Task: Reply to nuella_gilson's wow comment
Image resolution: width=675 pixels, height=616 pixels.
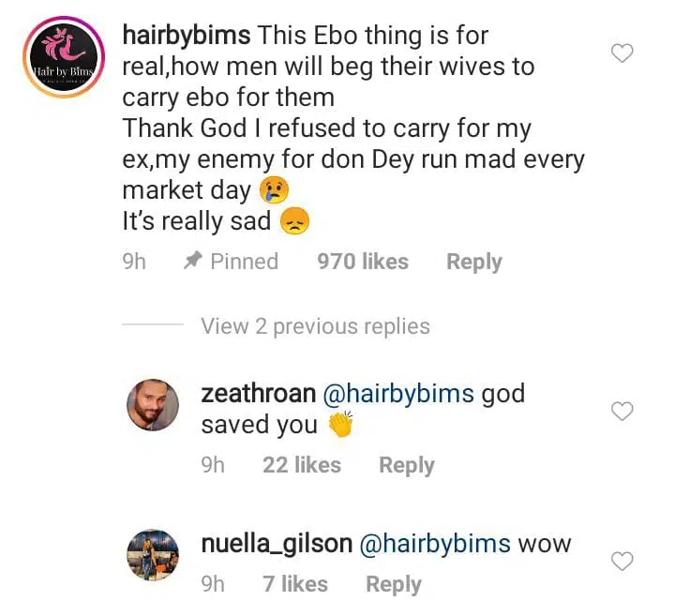Action: 393,584
